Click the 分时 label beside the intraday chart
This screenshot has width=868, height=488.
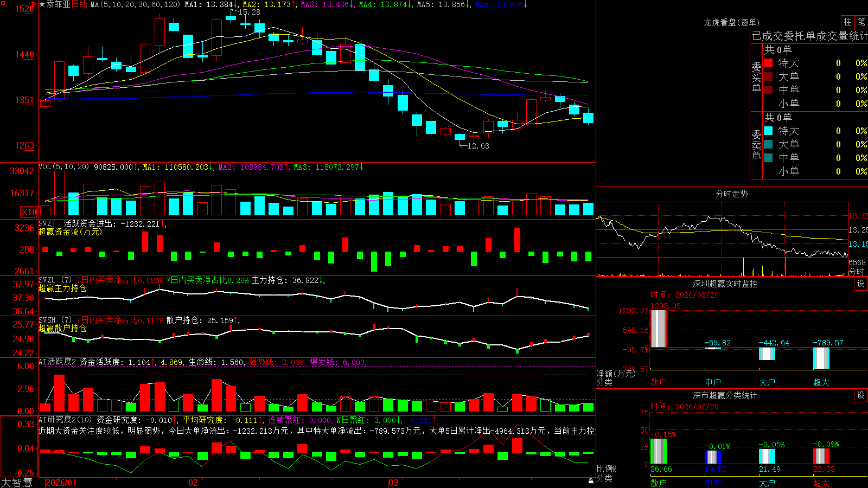point(856,271)
